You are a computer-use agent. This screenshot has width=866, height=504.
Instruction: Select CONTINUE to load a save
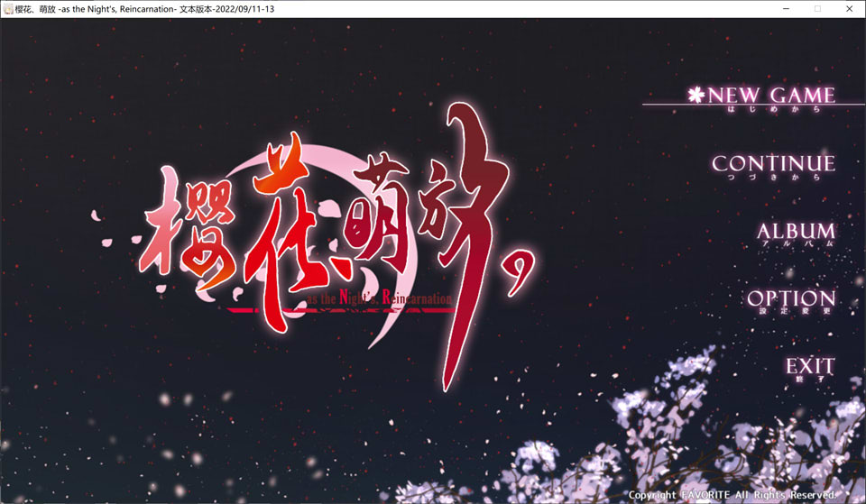click(773, 163)
